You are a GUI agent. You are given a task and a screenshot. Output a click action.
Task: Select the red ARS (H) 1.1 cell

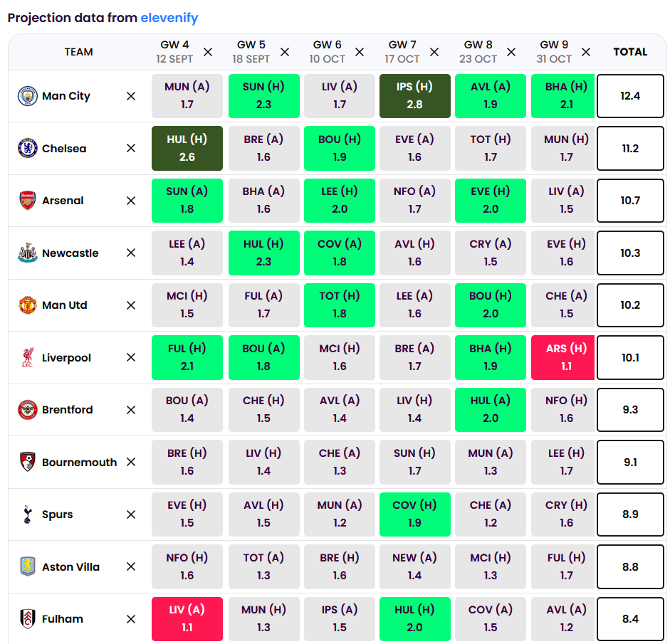pyautogui.click(x=562, y=357)
